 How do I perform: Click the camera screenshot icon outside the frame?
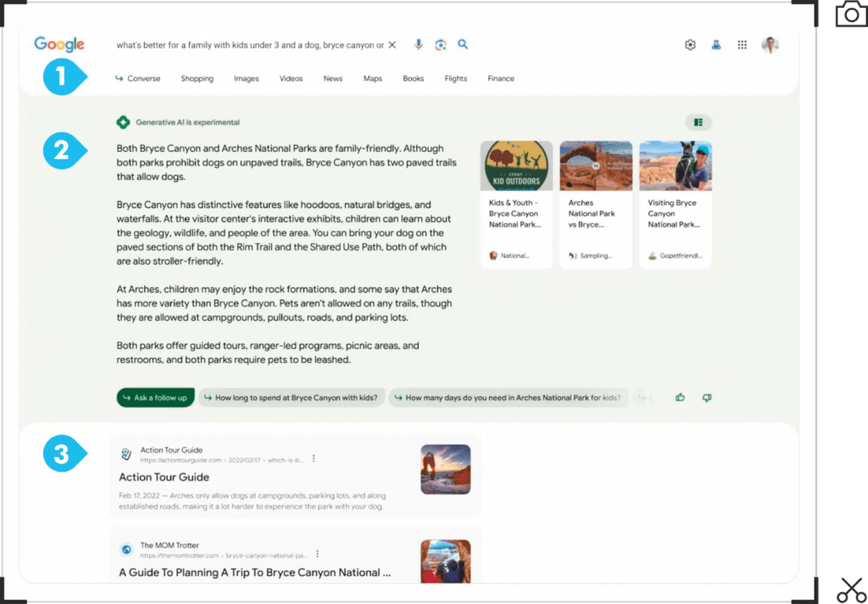coord(851,14)
